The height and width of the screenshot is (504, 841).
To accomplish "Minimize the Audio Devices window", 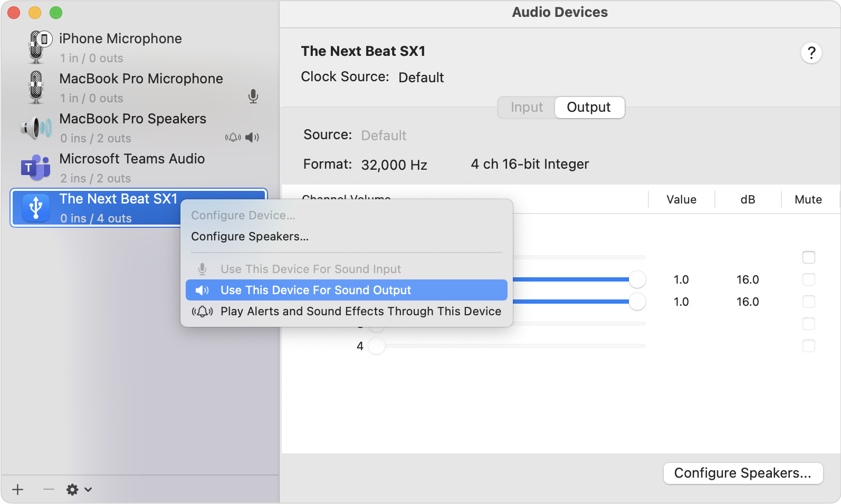I will pyautogui.click(x=35, y=13).
